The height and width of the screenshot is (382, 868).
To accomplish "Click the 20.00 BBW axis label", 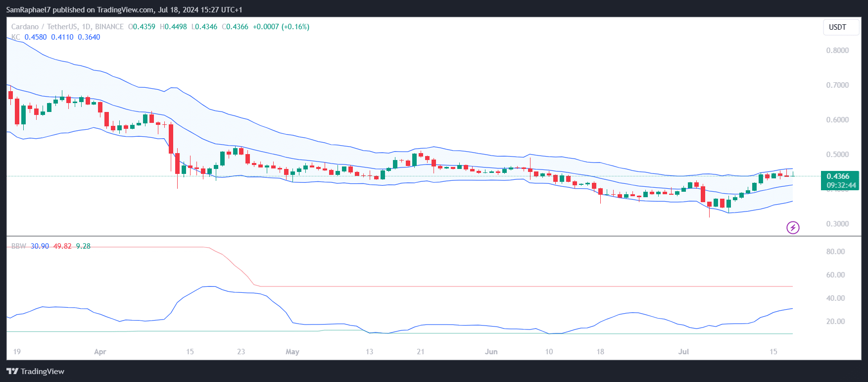I will [836, 322].
